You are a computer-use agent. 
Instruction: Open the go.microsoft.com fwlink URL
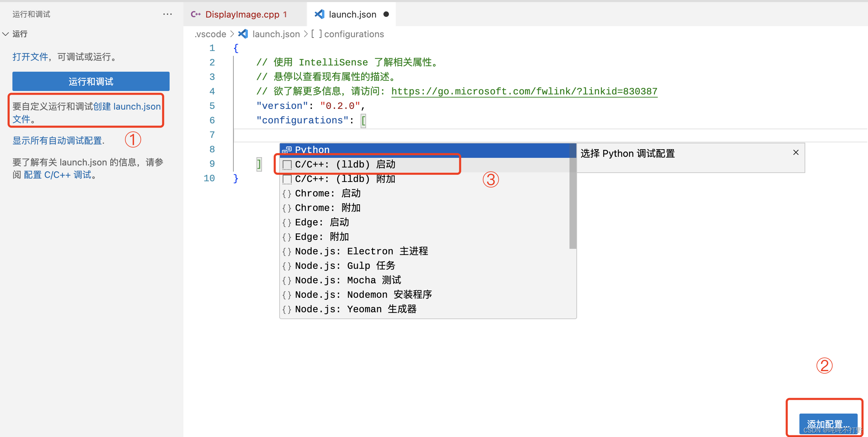click(524, 91)
